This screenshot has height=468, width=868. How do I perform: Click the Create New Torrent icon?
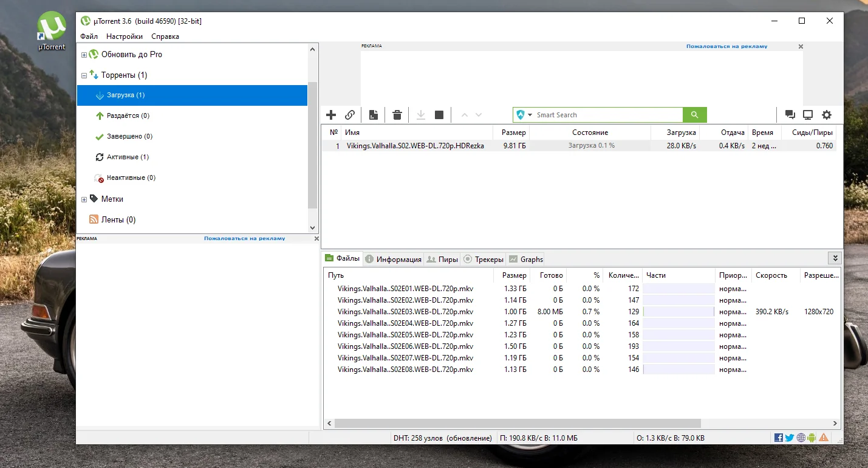(x=374, y=115)
